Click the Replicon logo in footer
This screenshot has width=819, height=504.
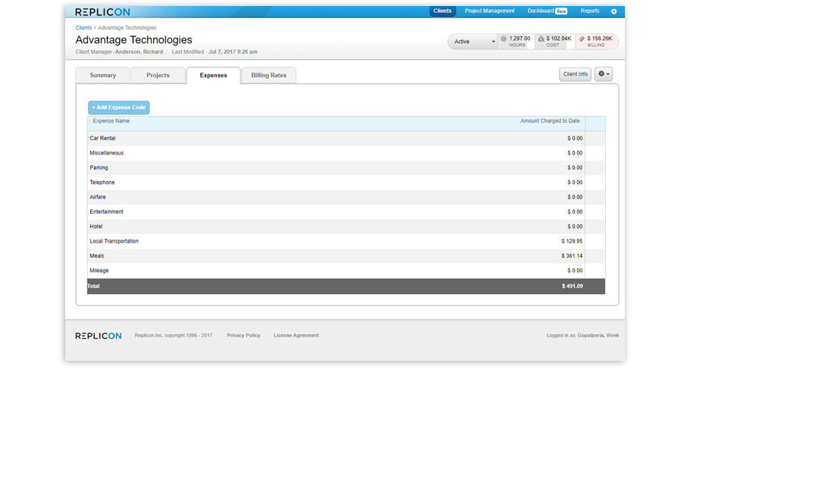click(98, 336)
